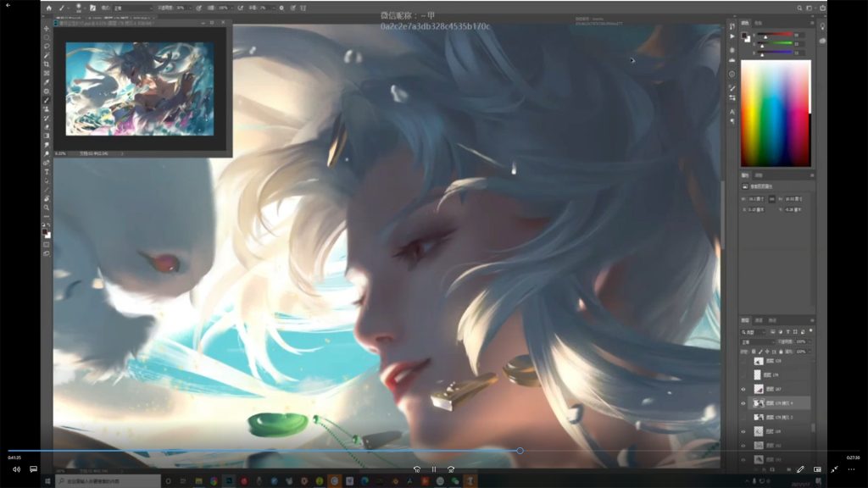Pause the video playback
This screenshot has height=488, width=868.
[433, 469]
